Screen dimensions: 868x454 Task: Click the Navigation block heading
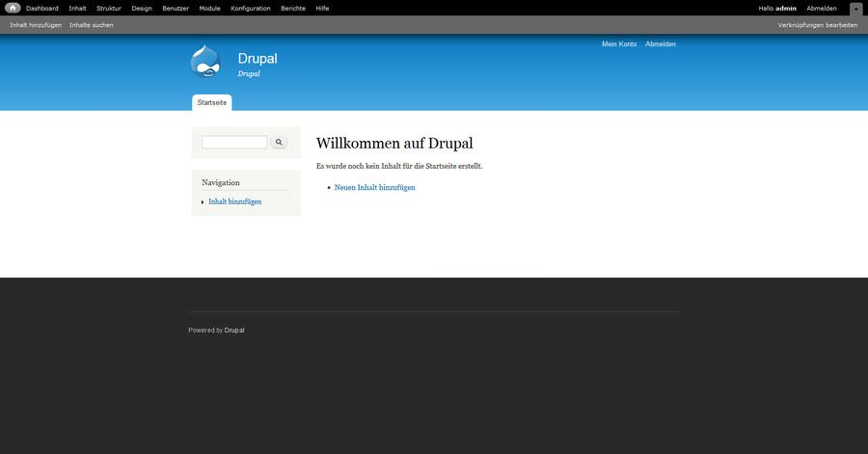click(x=221, y=182)
